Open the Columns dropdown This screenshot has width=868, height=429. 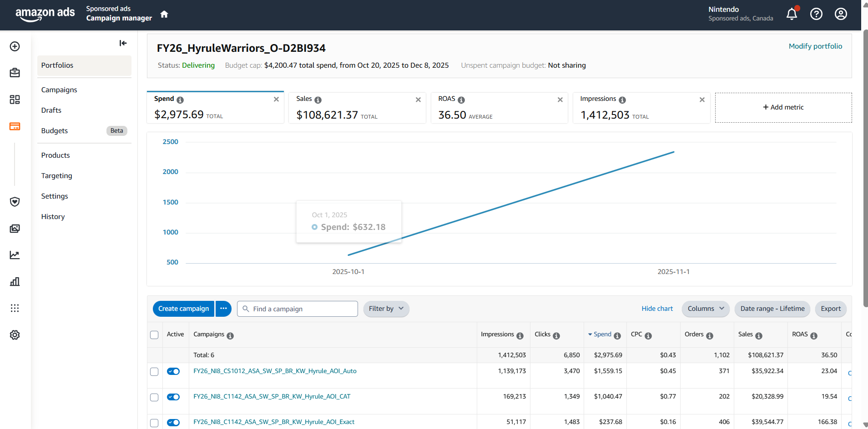705,309
